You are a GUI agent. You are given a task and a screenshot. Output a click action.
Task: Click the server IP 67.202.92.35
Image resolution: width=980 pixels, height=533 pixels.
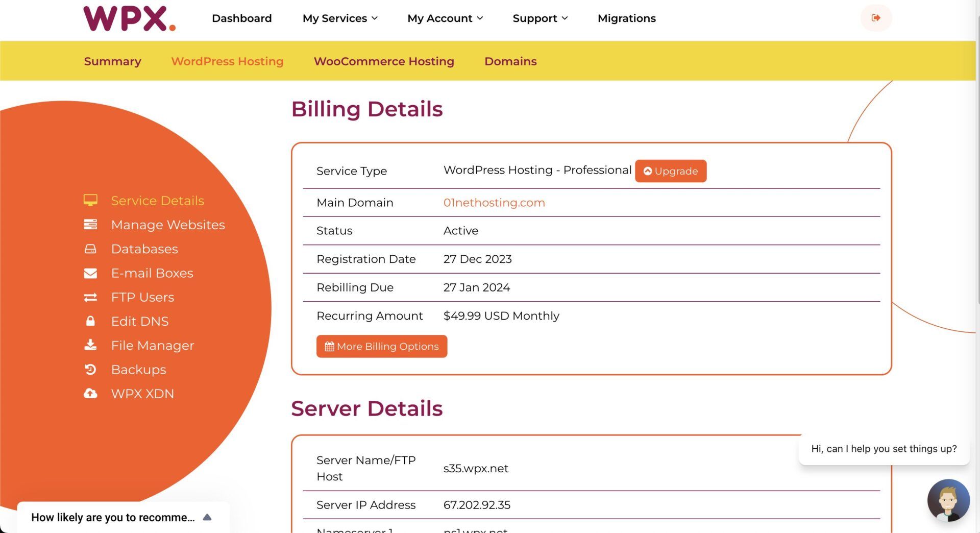click(477, 505)
